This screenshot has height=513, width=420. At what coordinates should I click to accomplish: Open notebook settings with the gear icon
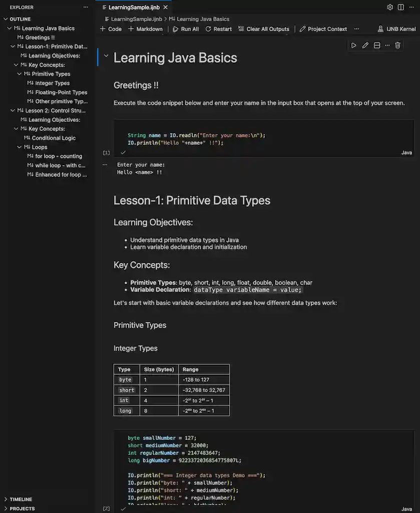[390, 8]
